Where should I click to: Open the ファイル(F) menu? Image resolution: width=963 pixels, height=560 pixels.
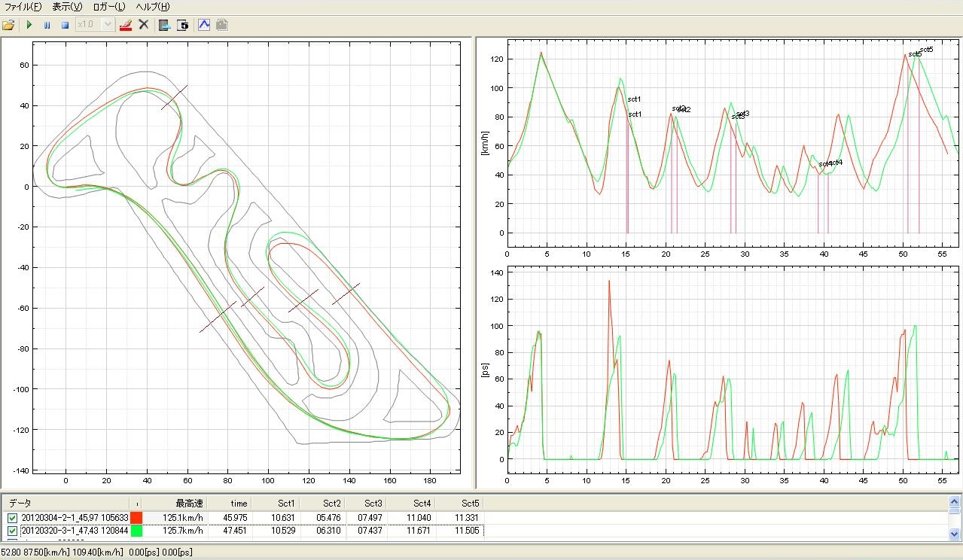click(23, 7)
